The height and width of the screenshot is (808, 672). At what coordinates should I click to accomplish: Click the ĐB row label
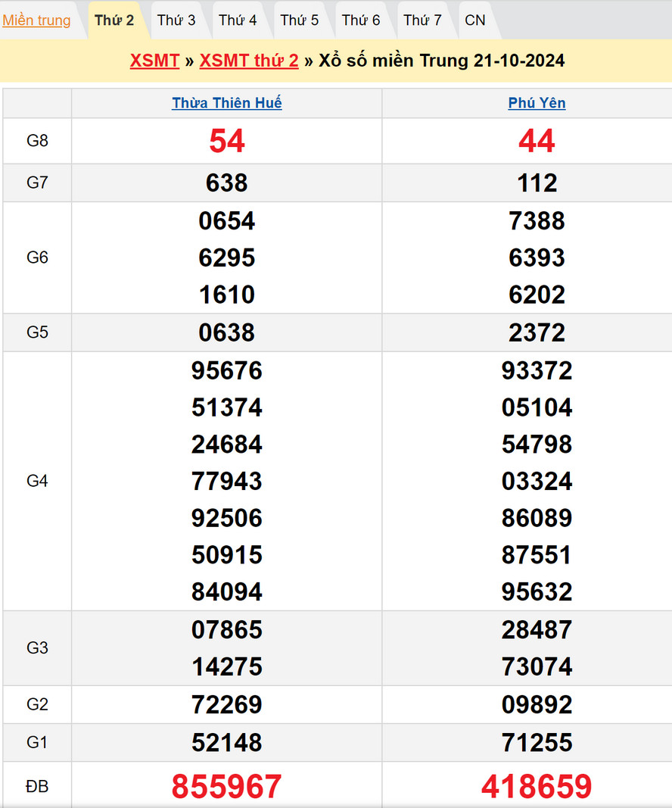point(37,787)
